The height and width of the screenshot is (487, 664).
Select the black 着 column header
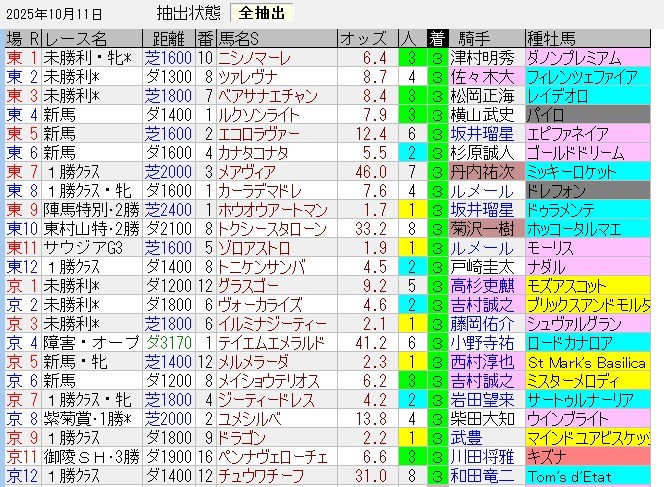[x=437, y=39]
